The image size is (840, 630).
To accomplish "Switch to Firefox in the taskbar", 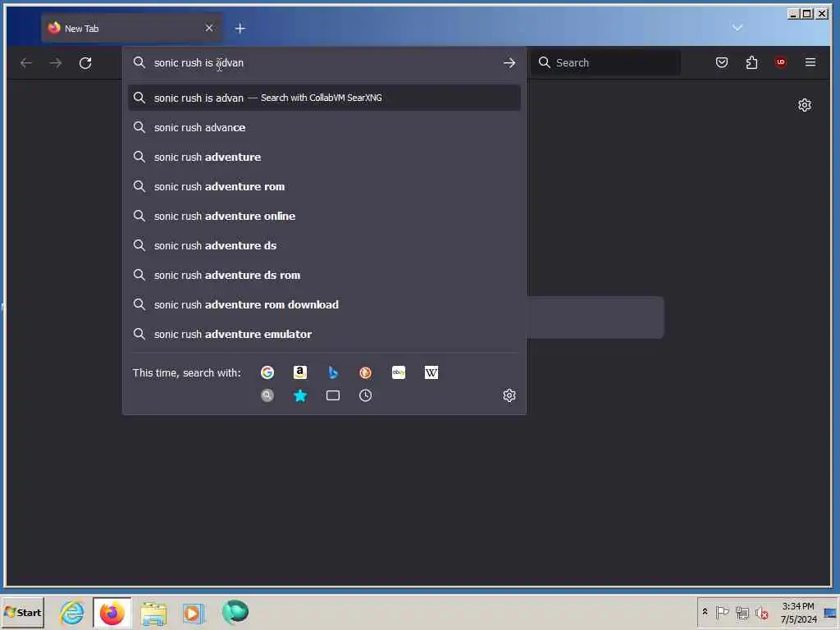I will (112, 612).
